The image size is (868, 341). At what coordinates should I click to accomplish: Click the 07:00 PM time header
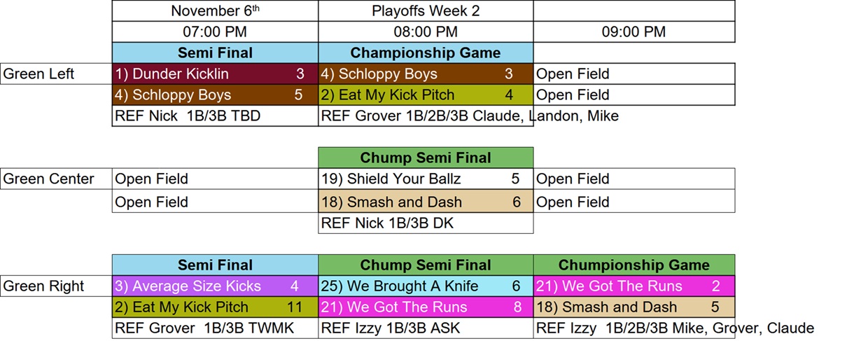215,32
